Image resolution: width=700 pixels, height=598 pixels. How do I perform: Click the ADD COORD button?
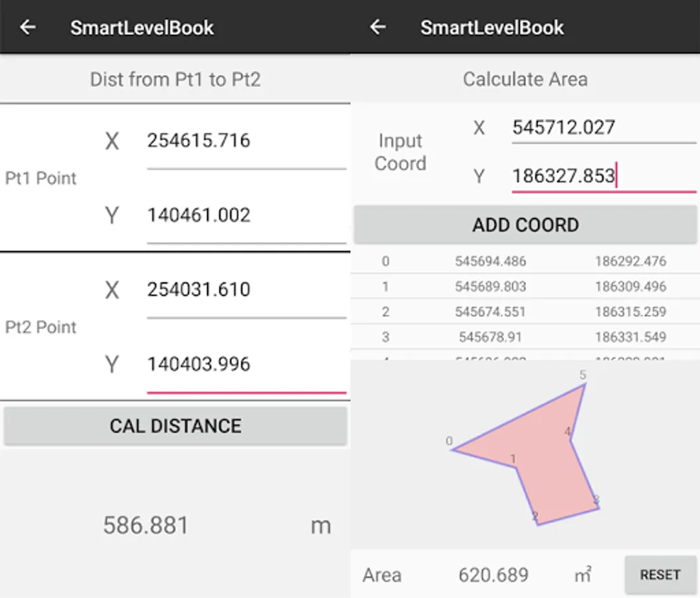[x=525, y=225]
